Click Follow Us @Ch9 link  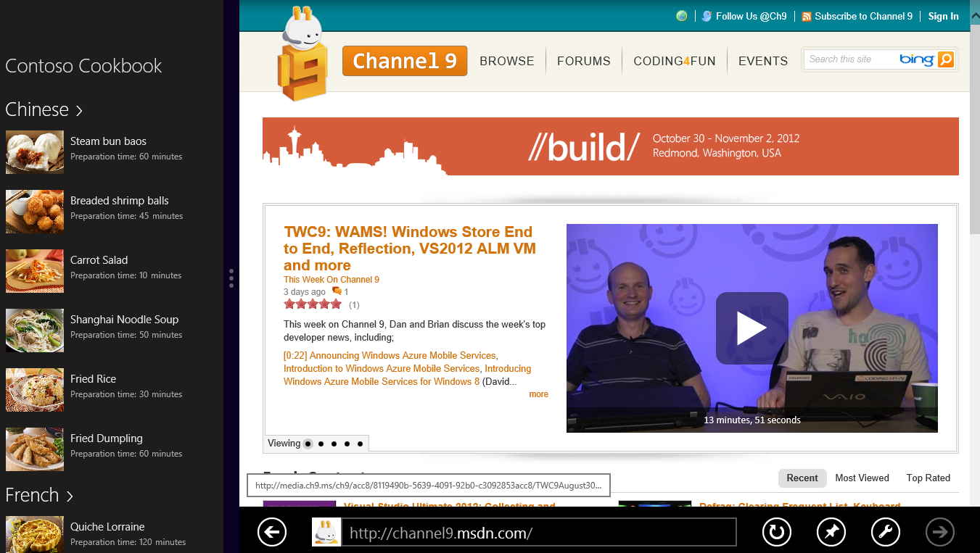(752, 16)
